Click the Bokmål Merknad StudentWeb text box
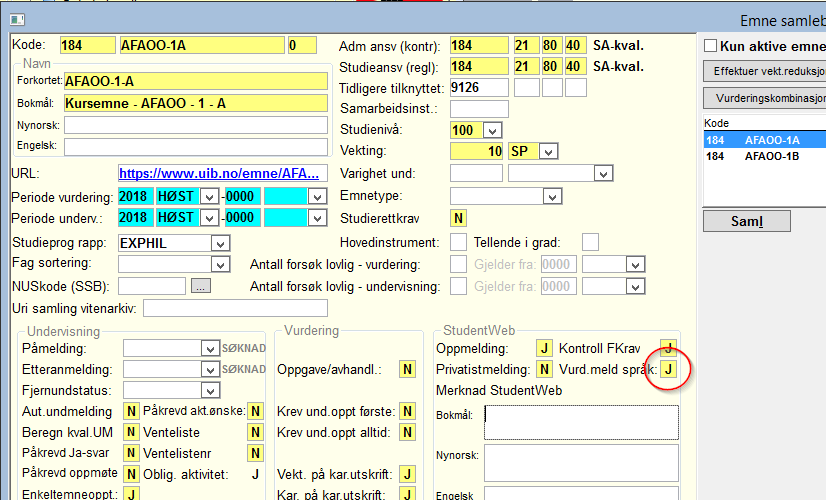Screen dimensions: 826x500 click(580, 422)
